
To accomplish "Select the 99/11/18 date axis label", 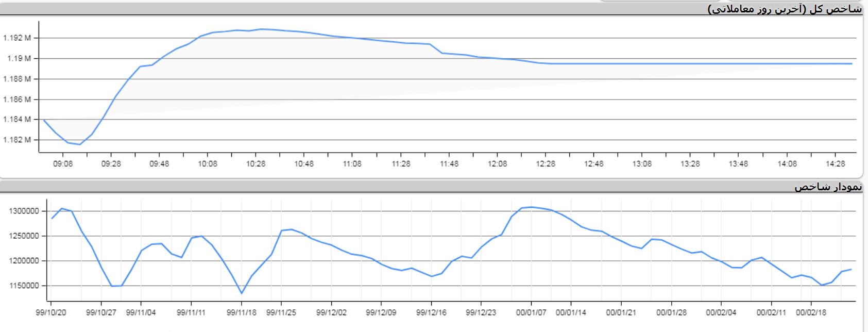I will point(241,312).
